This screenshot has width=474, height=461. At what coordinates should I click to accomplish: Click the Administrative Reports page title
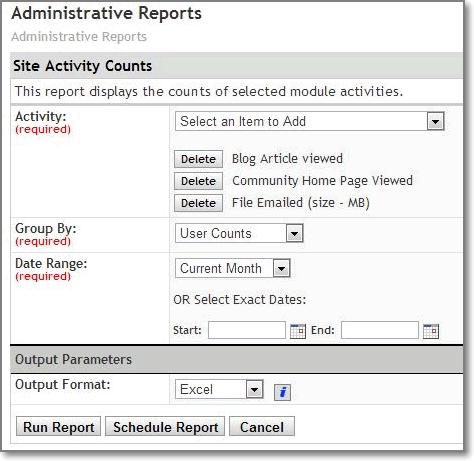106,14
